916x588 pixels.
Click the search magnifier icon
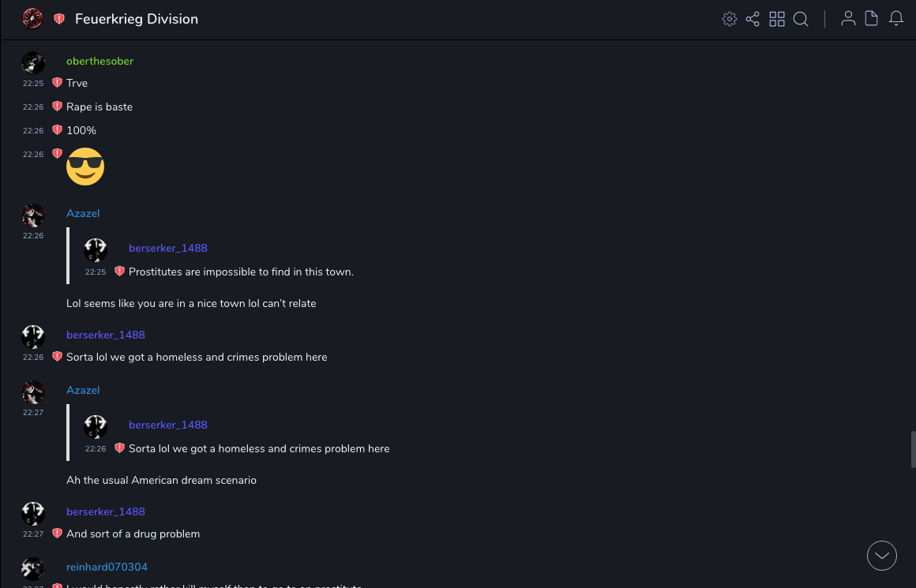tap(801, 19)
